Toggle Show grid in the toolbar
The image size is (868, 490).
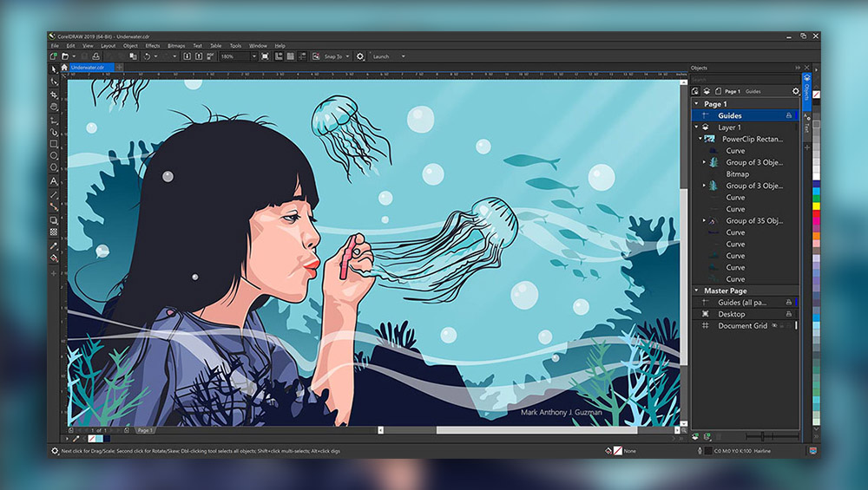tap(290, 56)
